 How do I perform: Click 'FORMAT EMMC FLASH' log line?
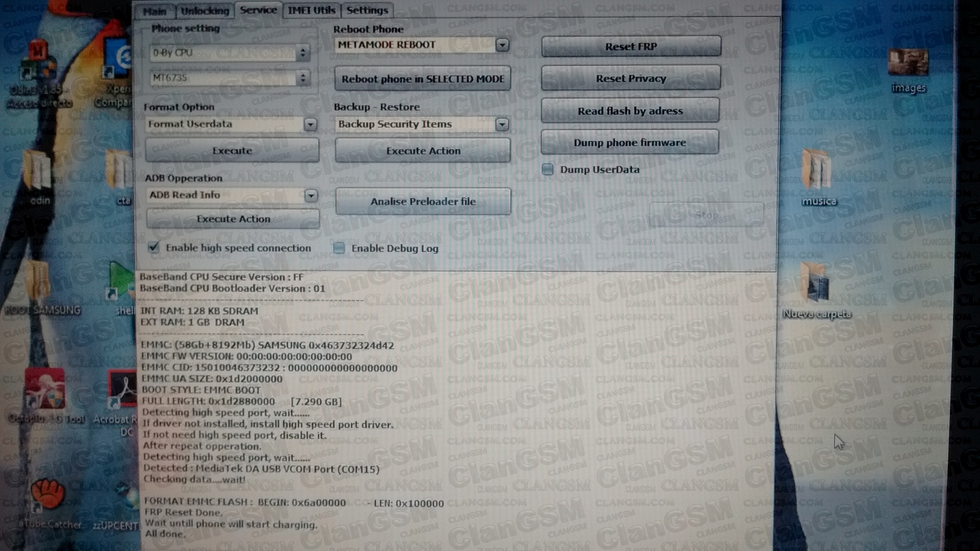(x=294, y=503)
